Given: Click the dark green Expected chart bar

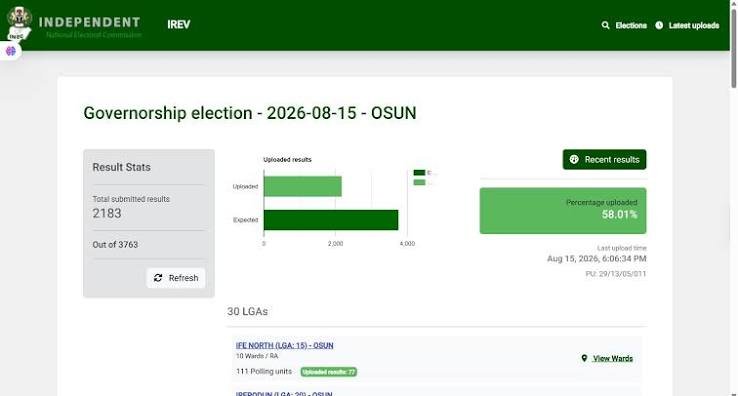Looking at the screenshot, I should click(x=331, y=220).
